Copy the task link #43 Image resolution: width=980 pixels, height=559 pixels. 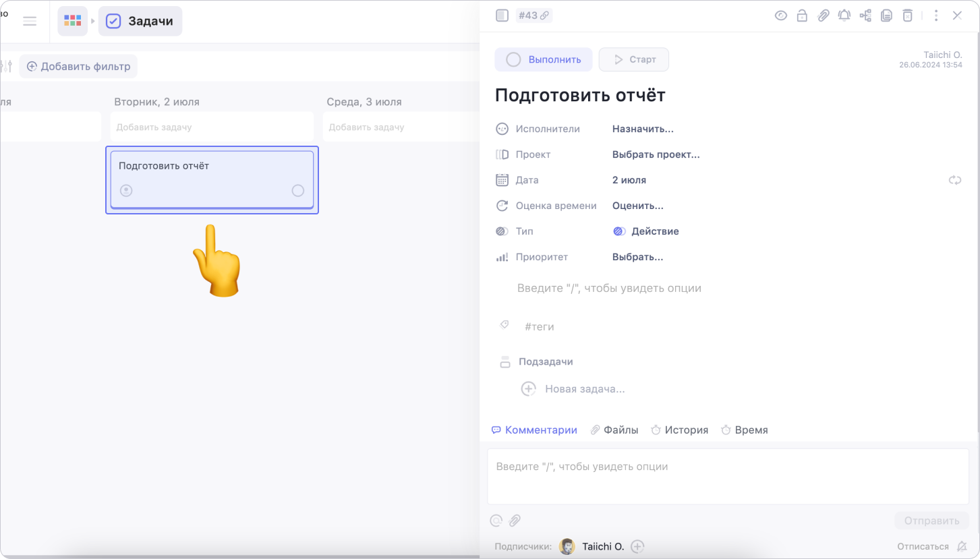534,16
